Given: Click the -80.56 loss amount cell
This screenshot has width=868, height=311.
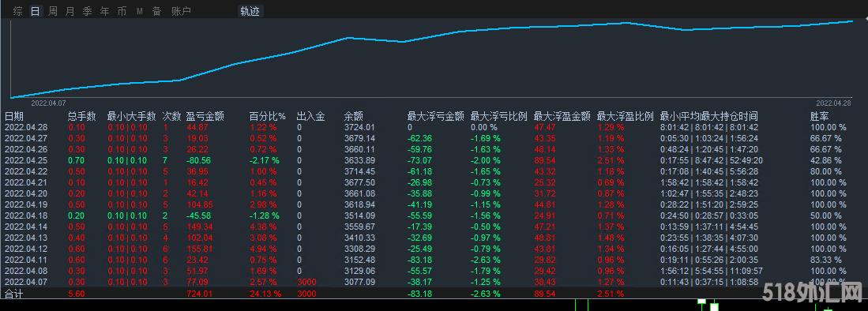Looking at the screenshot, I should (199, 160).
